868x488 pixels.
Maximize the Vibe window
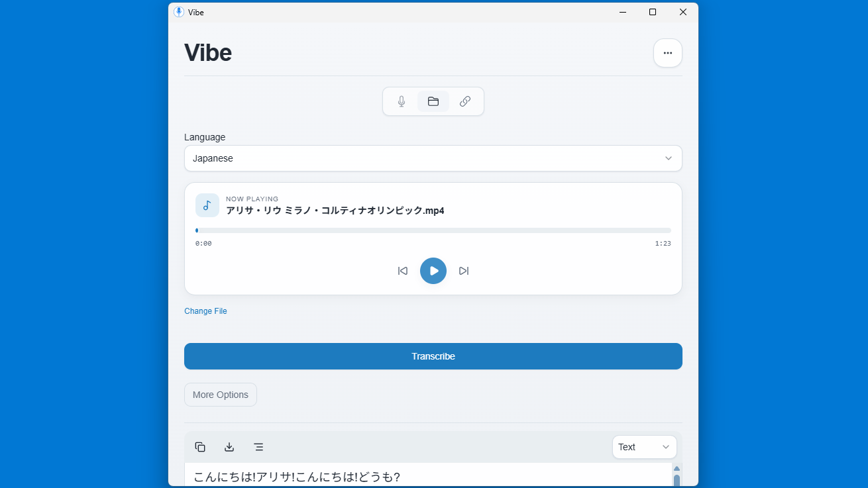[x=653, y=12]
